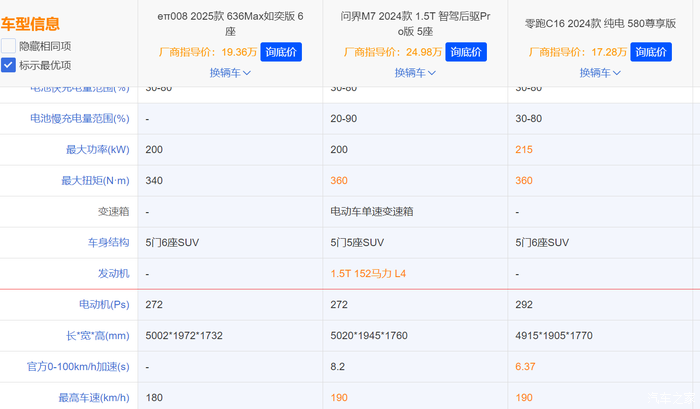The image size is (700, 409).
Task: Select the 车型信息 heading
Action: (x=30, y=24)
